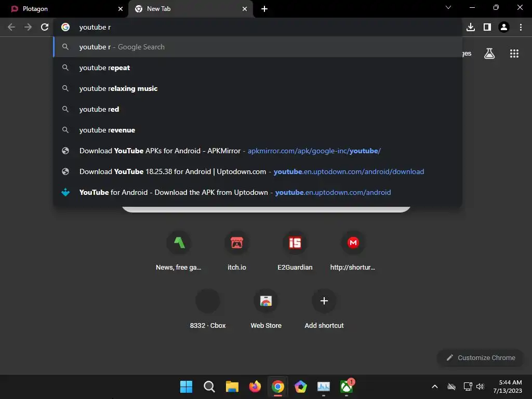This screenshot has width=532, height=399.
Task: Open the http://shortur... shortcut tile
Action: point(353,251)
